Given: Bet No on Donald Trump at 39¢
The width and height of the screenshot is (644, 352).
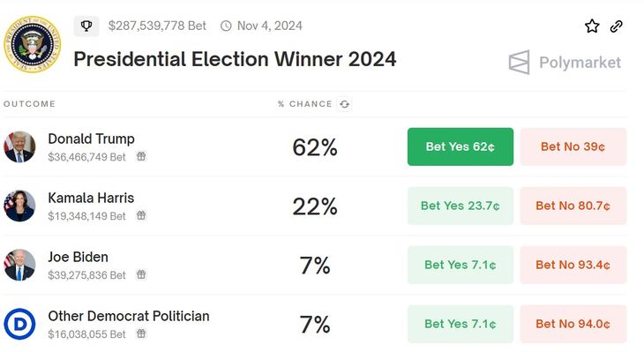Looking at the screenshot, I should [573, 146].
